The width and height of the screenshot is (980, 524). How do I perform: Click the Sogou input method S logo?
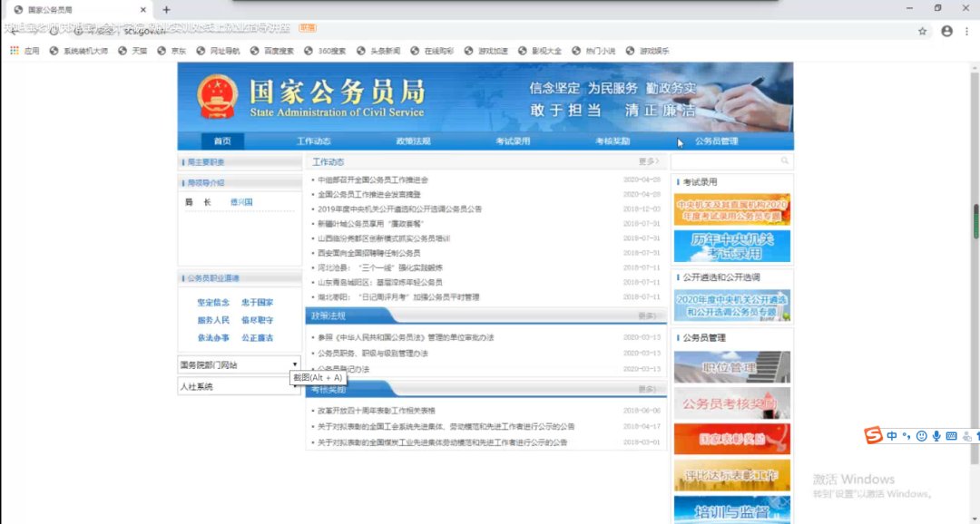(x=873, y=436)
